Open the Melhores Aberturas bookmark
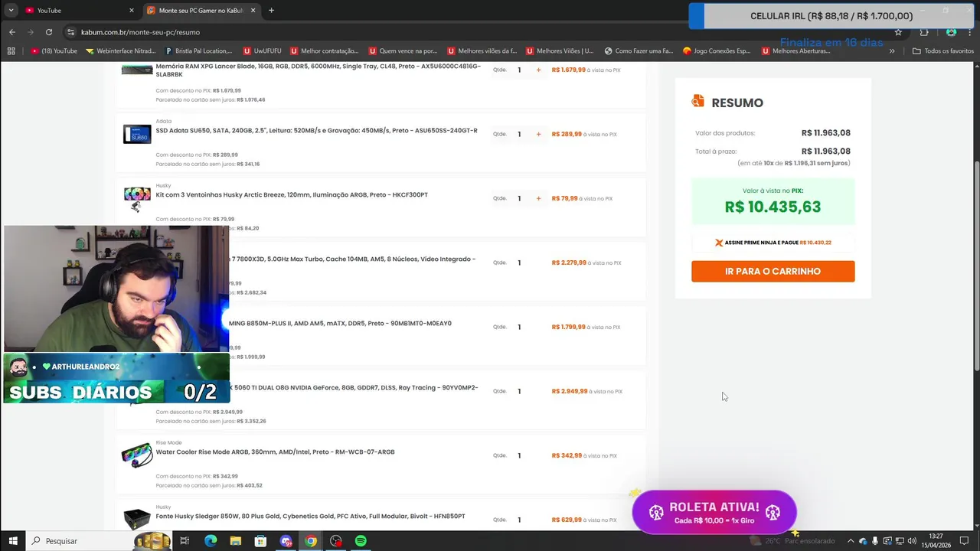This screenshot has height=551, width=980. click(796, 51)
